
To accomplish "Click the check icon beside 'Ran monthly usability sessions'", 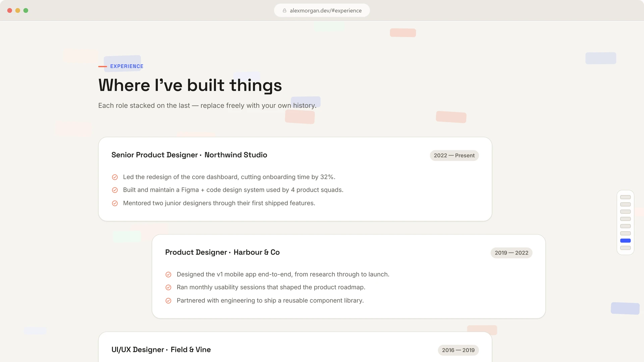I will [x=168, y=288].
